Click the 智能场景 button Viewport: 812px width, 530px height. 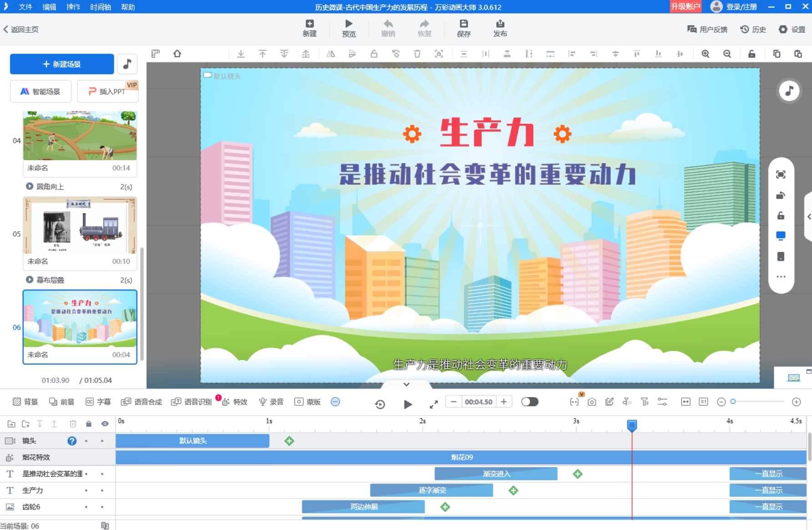[x=41, y=92]
